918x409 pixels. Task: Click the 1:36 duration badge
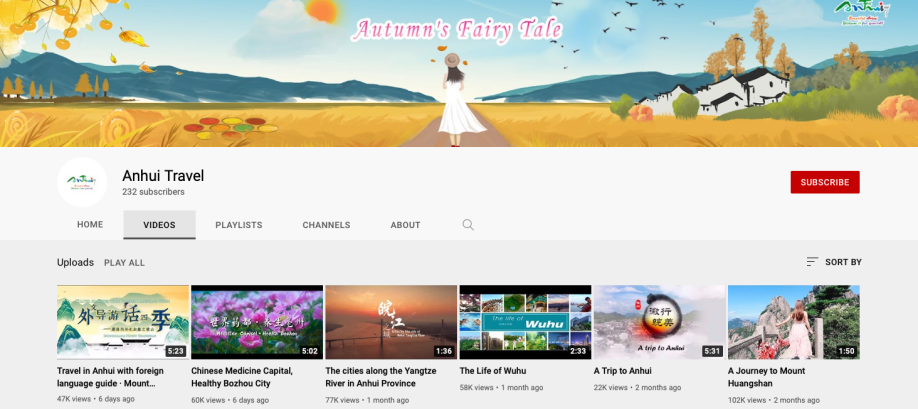click(444, 351)
